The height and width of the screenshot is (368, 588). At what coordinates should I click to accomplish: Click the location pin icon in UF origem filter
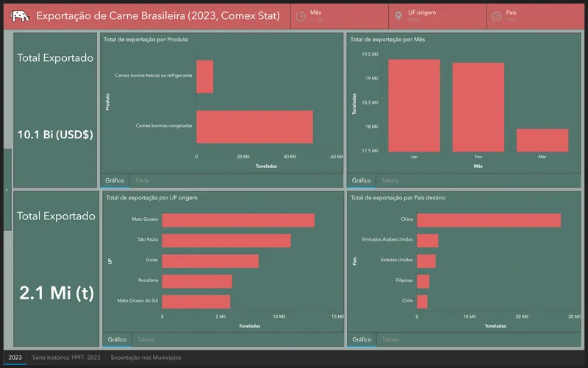coord(398,16)
